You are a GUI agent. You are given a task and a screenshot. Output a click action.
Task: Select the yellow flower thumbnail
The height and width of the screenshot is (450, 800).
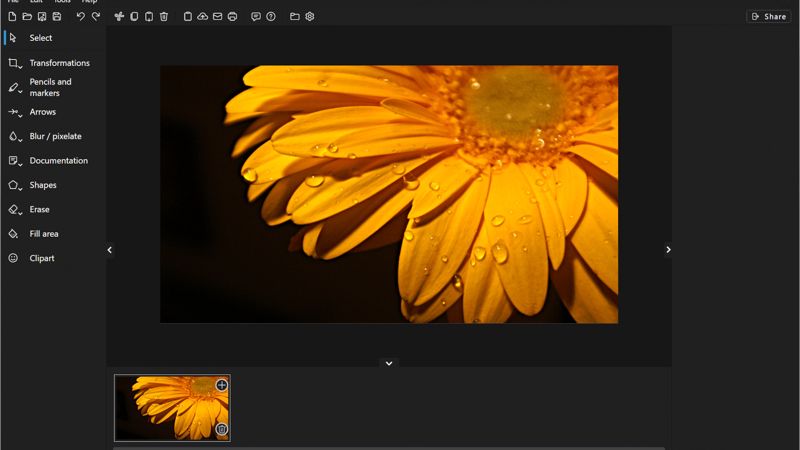click(172, 408)
